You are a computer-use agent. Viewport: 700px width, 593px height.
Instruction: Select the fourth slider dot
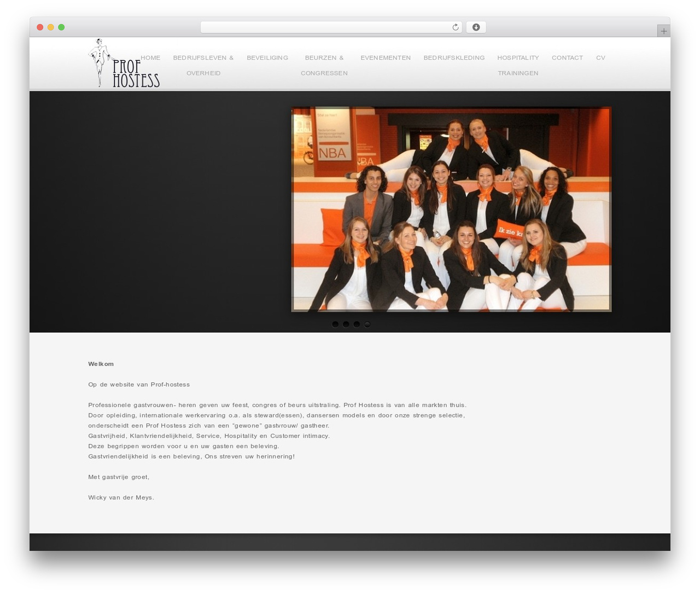tap(367, 324)
